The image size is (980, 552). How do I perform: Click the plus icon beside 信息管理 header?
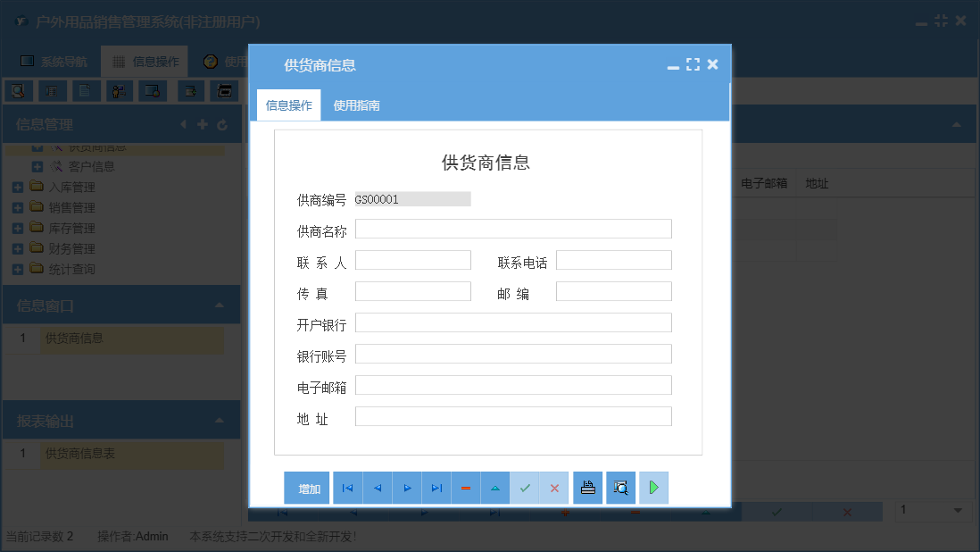[203, 124]
